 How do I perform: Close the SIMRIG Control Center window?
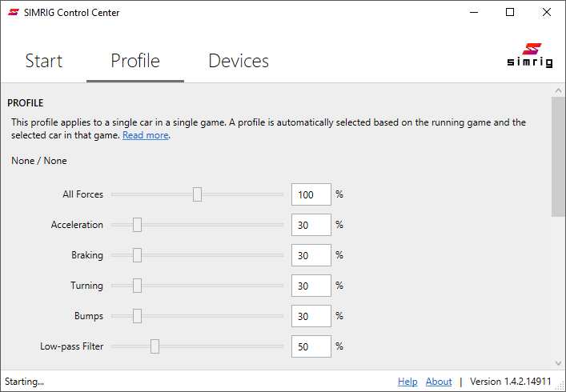tap(547, 12)
